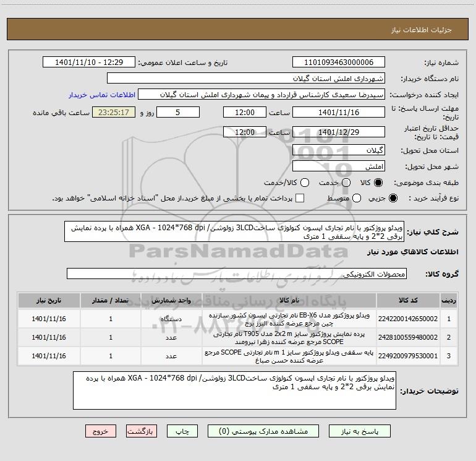Click the response deadline time 12:00 field
The width and height of the screenshot is (476, 461).
pos(245,112)
